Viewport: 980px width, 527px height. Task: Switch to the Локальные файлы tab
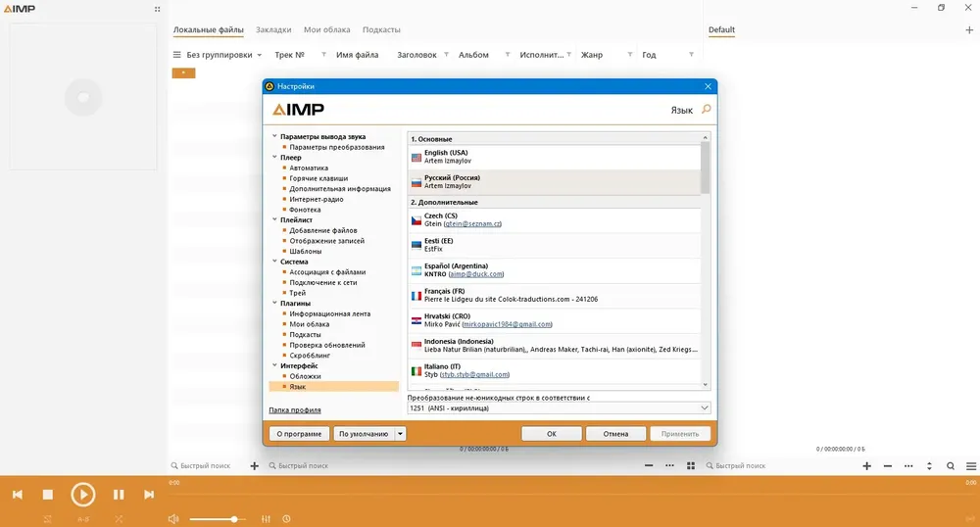coord(208,29)
